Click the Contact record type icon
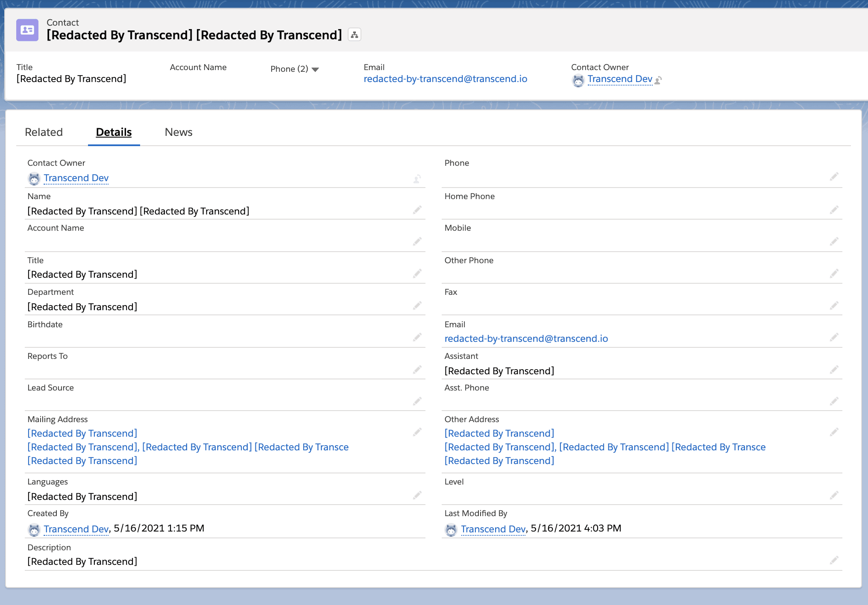Viewport: 868px width, 605px height. tap(27, 30)
